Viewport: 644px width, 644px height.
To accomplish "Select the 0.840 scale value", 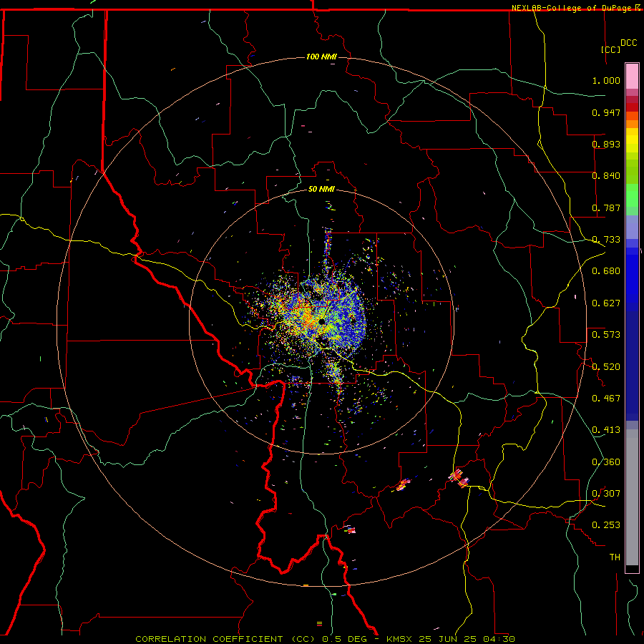I will (x=606, y=176).
